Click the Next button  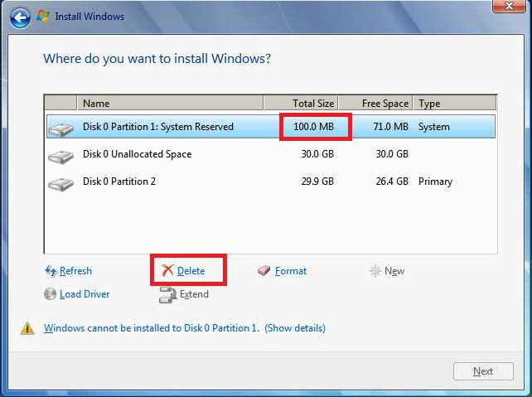tap(483, 371)
